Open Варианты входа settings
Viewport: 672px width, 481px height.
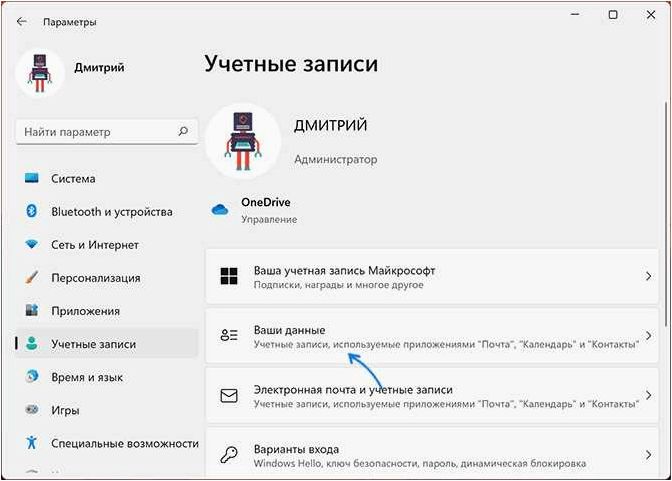(432, 452)
